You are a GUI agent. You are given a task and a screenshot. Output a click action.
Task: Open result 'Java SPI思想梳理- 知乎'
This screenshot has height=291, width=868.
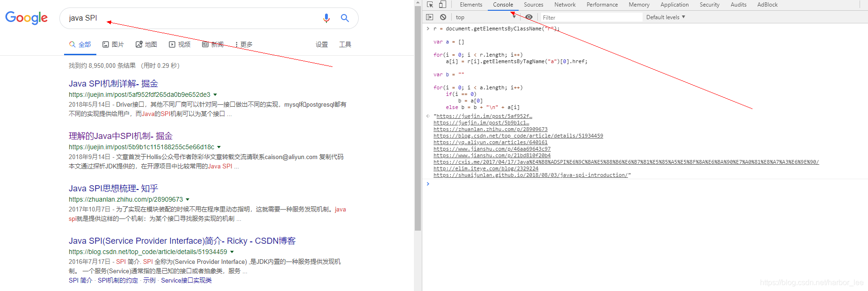[x=113, y=189]
